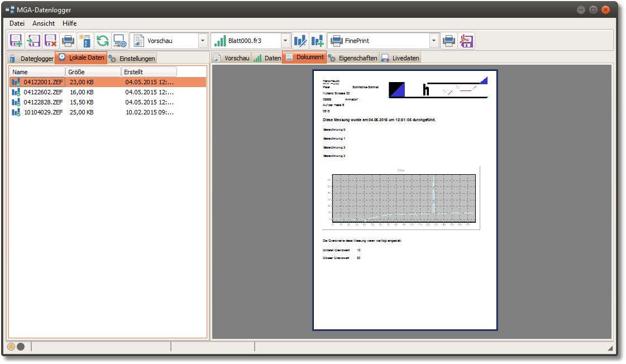Click the network computer icon
Viewport: 626px width, 364px height.
pyautogui.click(x=120, y=41)
